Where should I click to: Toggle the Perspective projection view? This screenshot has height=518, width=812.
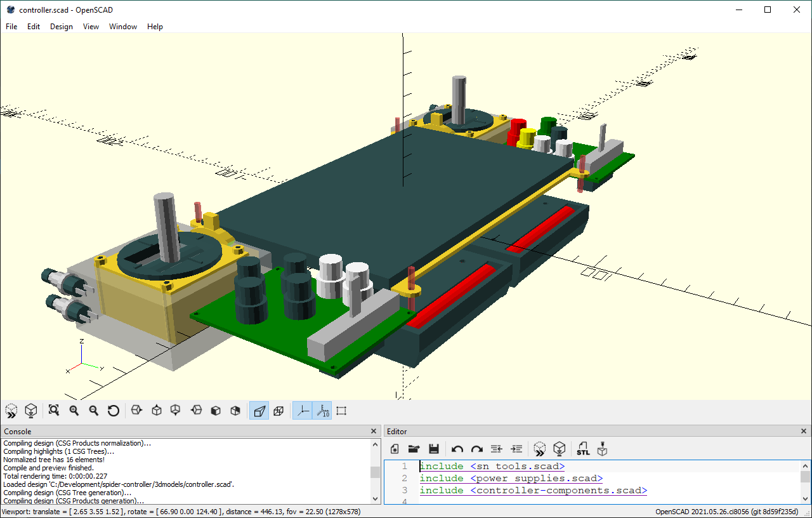[x=259, y=411]
